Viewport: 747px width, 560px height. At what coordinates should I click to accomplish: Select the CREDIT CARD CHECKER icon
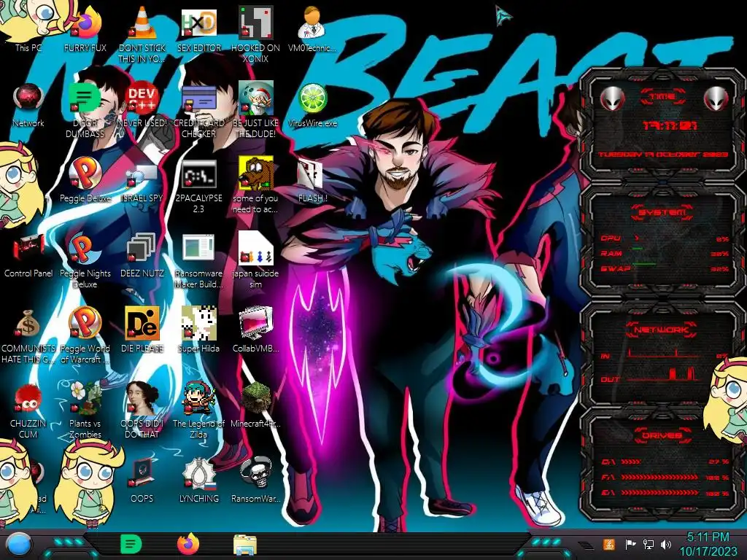click(198, 111)
